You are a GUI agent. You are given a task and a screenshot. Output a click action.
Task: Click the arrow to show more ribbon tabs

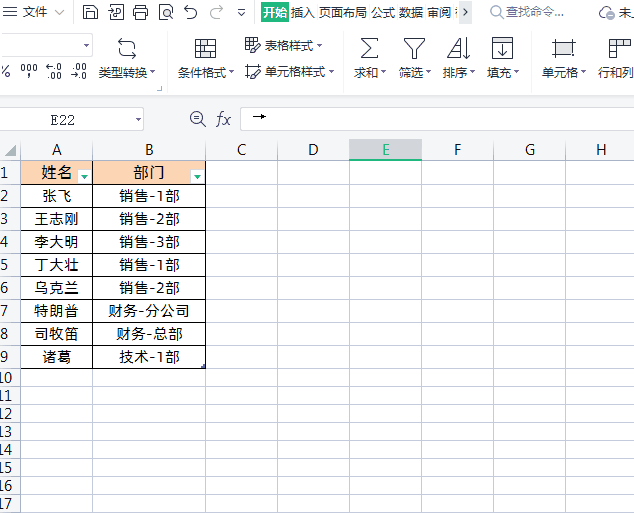pos(465,12)
